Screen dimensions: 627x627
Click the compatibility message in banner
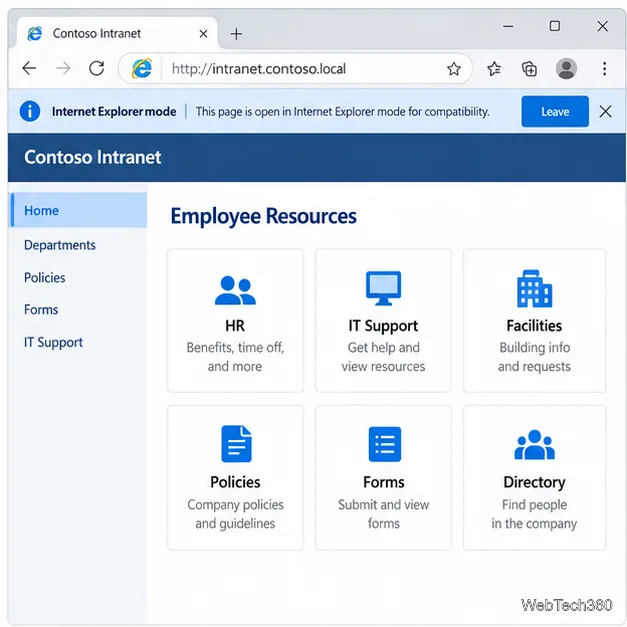pos(342,112)
